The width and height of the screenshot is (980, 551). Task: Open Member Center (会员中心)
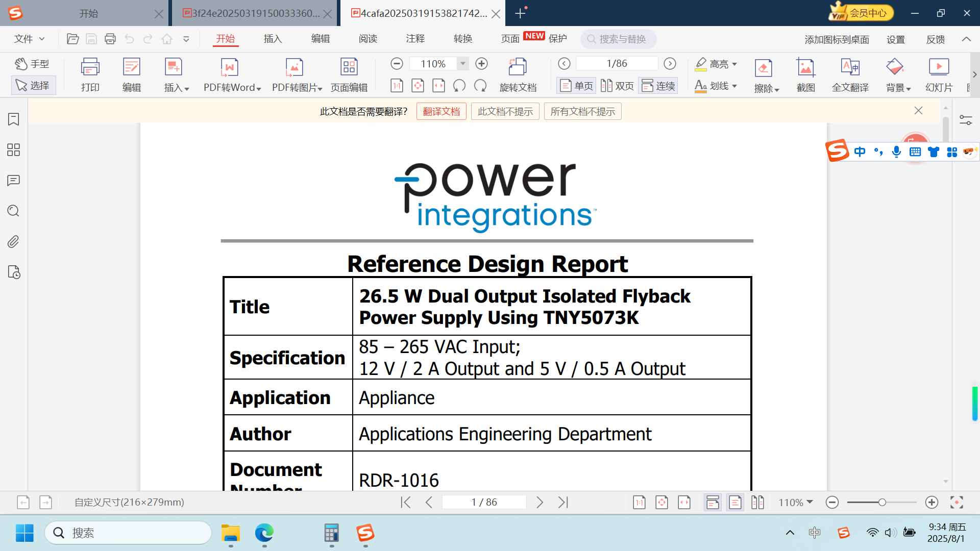pos(861,13)
